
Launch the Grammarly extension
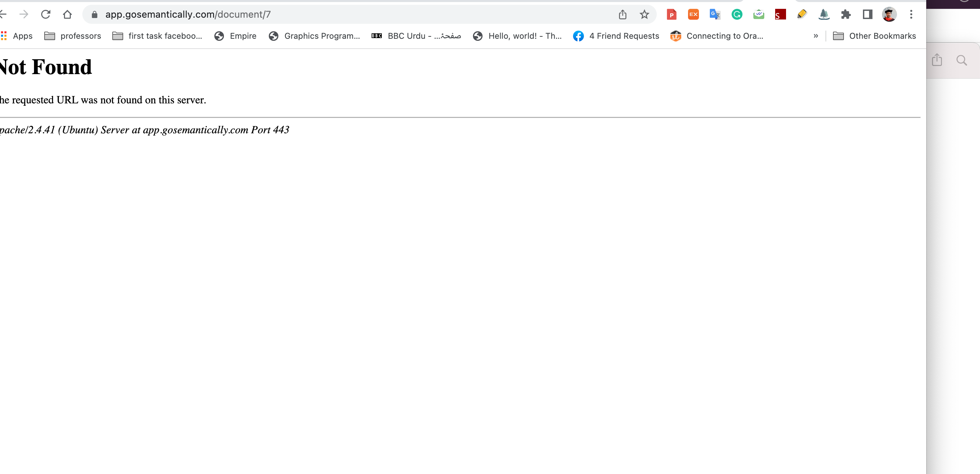[x=737, y=14]
